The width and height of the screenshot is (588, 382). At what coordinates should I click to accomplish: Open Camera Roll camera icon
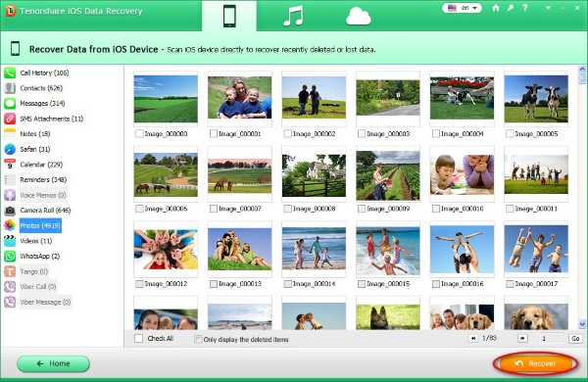pos(10,211)
